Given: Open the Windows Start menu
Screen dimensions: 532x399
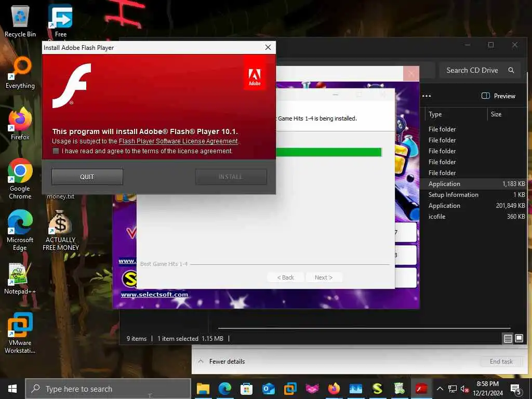Looking at the screenshot, I should (12, 389).
